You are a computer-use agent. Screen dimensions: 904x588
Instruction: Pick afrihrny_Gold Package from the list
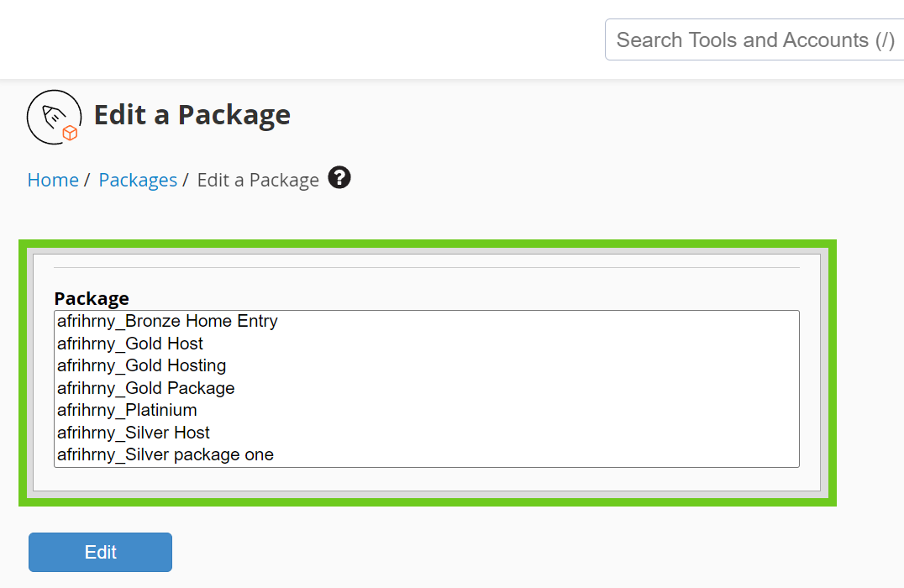tap(145, 388)
